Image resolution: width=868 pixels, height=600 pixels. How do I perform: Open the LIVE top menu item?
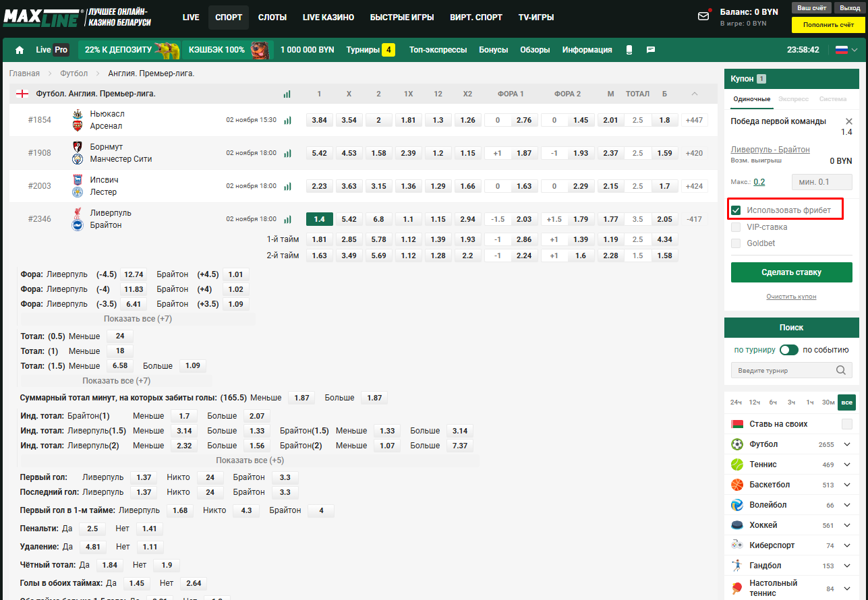(x=191, y=18)
